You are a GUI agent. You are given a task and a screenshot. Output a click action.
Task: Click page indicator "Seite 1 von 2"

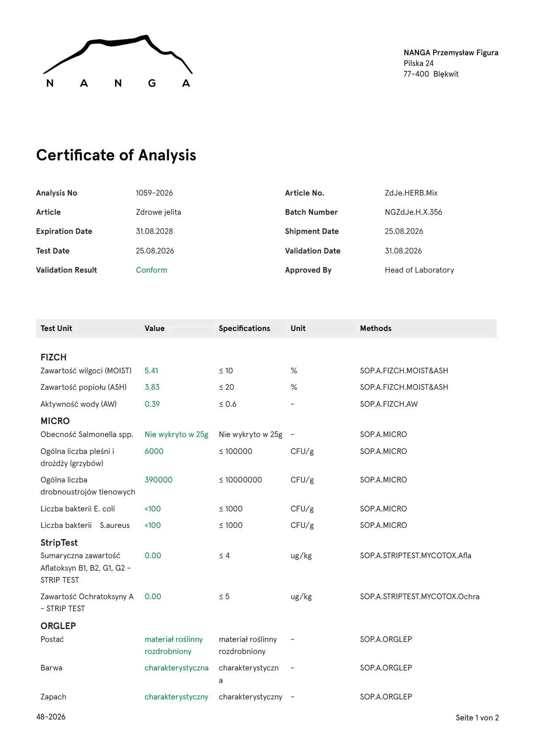477,718
